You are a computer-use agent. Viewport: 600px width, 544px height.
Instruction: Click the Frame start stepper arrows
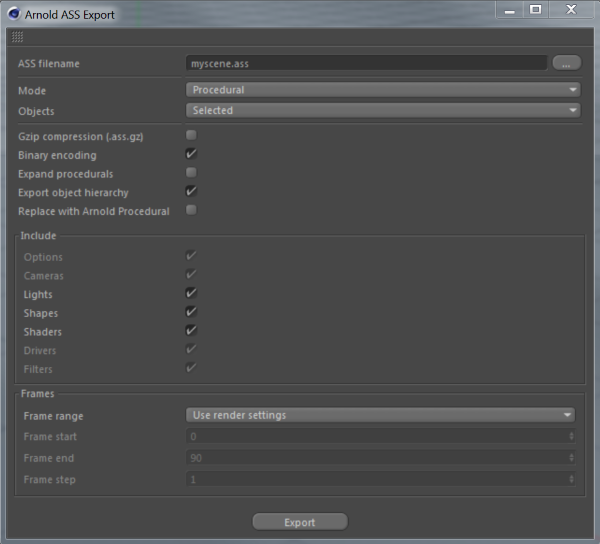coord(571,436)
